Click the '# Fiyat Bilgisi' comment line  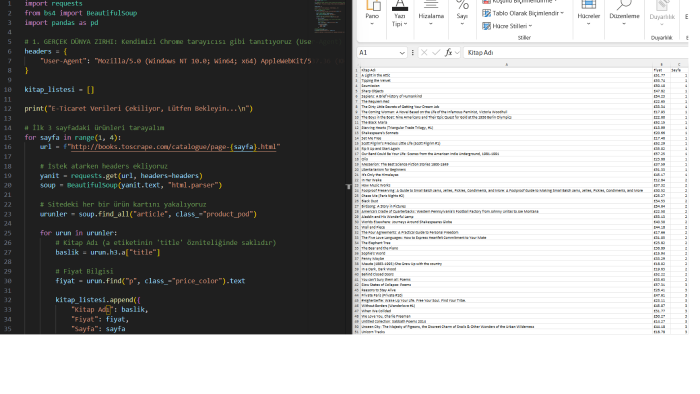tap(84, 271)
